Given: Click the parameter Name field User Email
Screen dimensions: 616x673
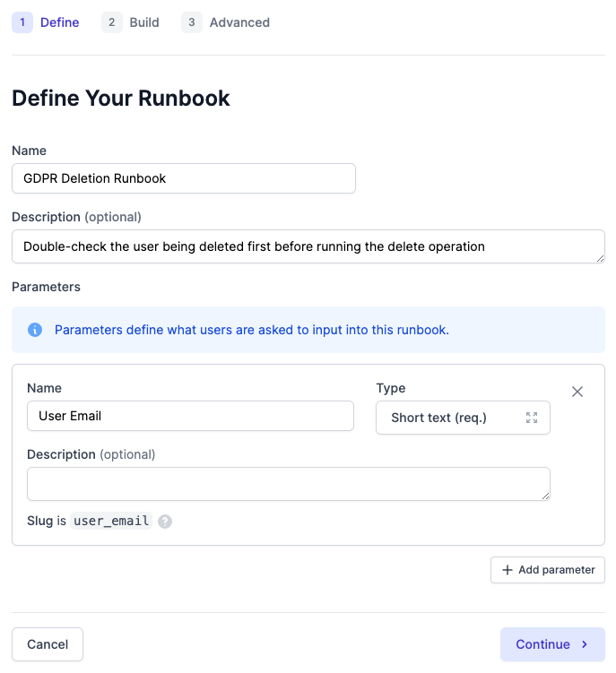Looking at the screenshot, I should (190, 416).
